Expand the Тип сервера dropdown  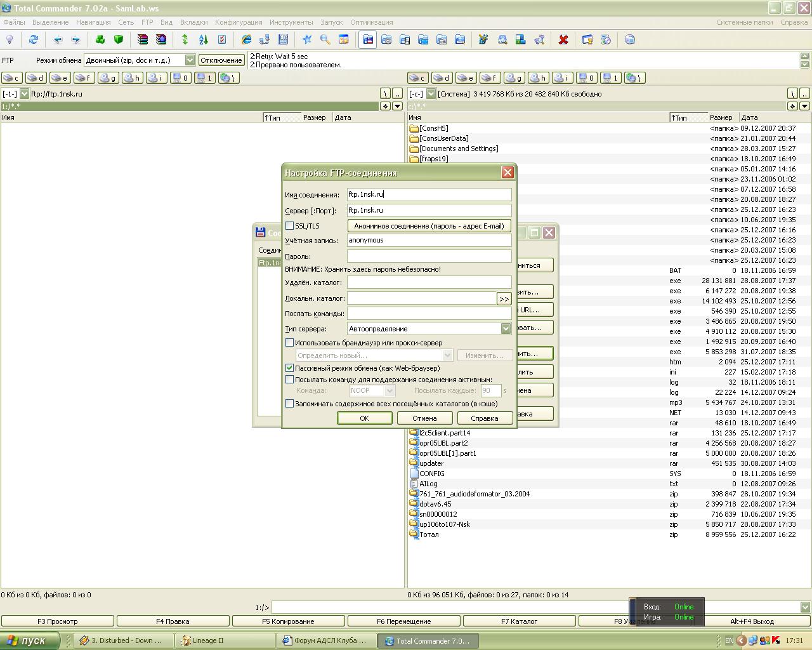point(506,329)
